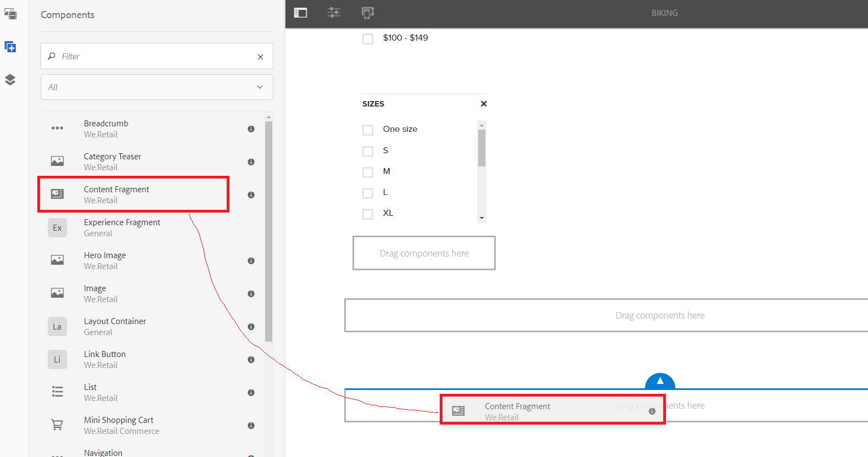Click the BIKING page title
Screen dimensions: 868x457
tap(664, 13)
